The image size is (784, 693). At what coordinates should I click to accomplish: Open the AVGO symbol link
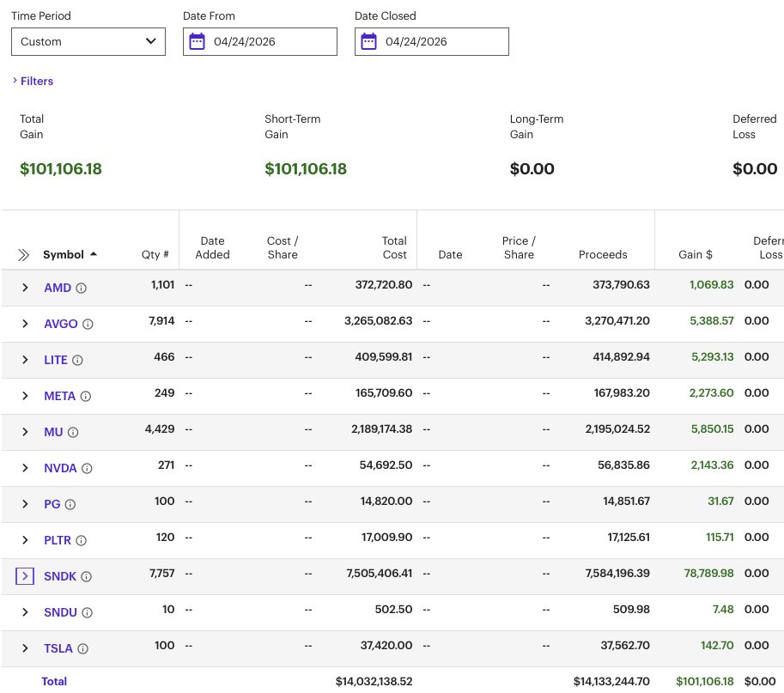61,324
